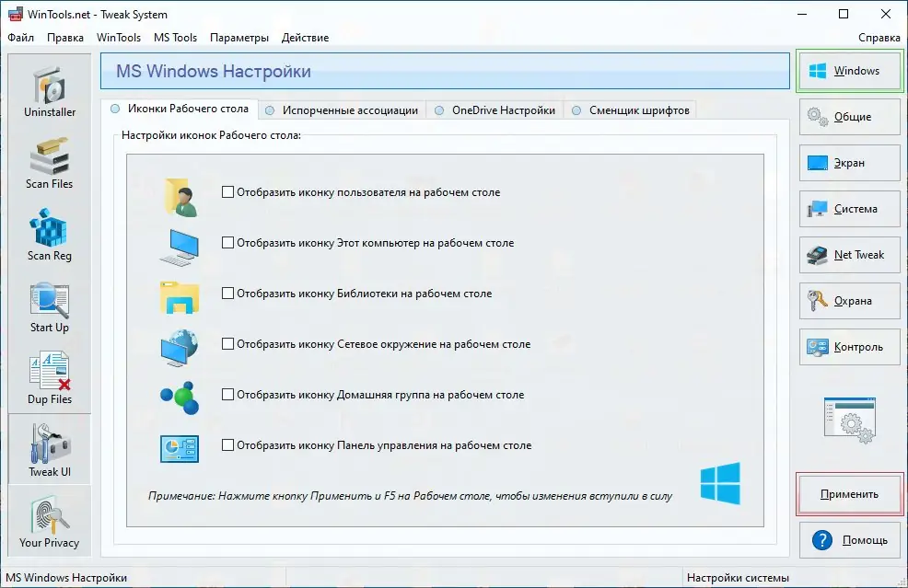The image size is (908, 588).
Task: Maximize the WinTools.net window
Action: pyautogui.click(x=844, y=14)
